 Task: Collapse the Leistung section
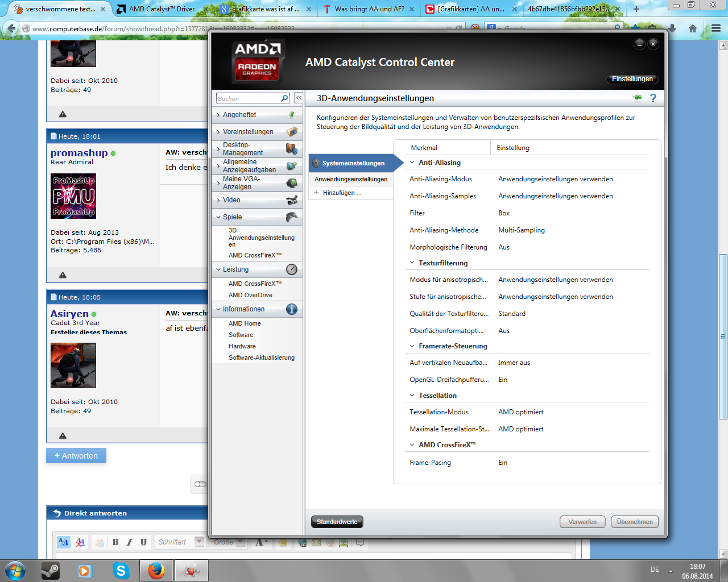click(218, 269)
